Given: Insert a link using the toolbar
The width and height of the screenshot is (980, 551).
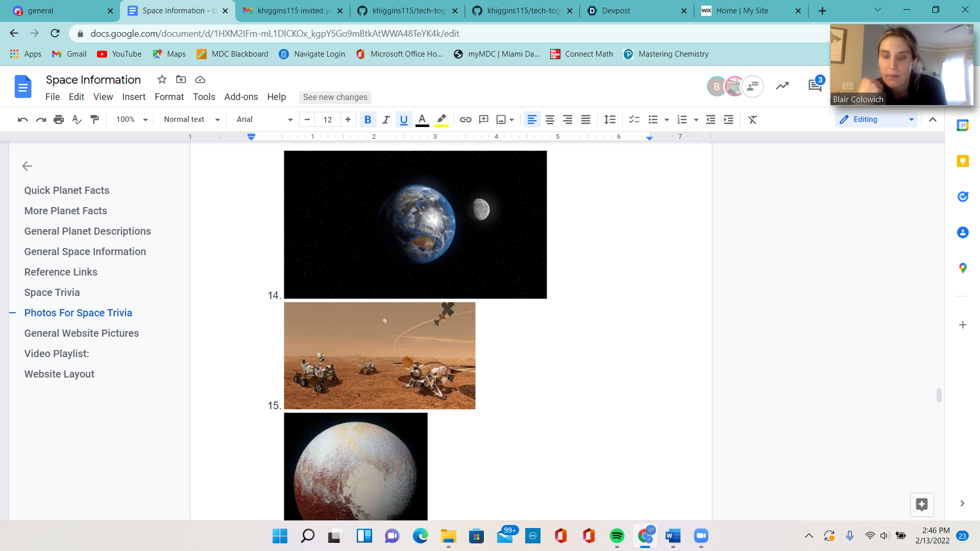Looking at the screenshot, I should pos(465,119).
